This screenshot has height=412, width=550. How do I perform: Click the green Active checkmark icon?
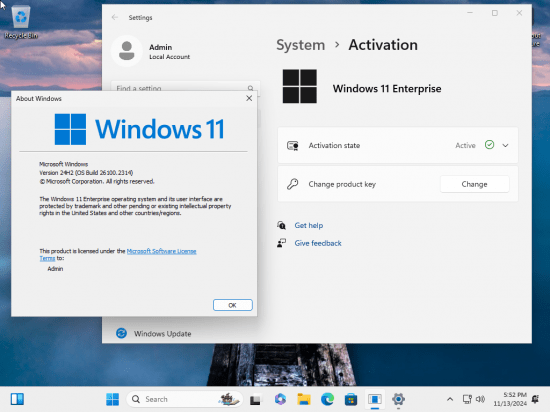click(489, 145)
